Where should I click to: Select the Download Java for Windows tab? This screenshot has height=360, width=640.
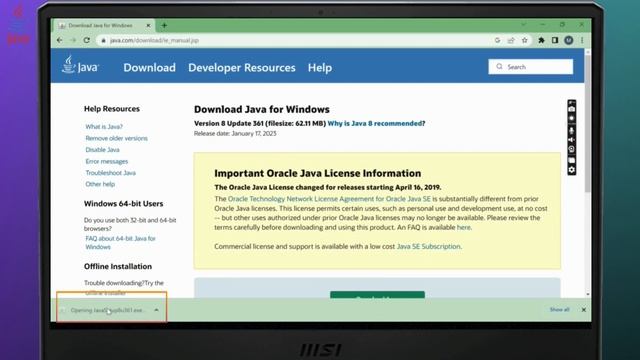[104, 25]
